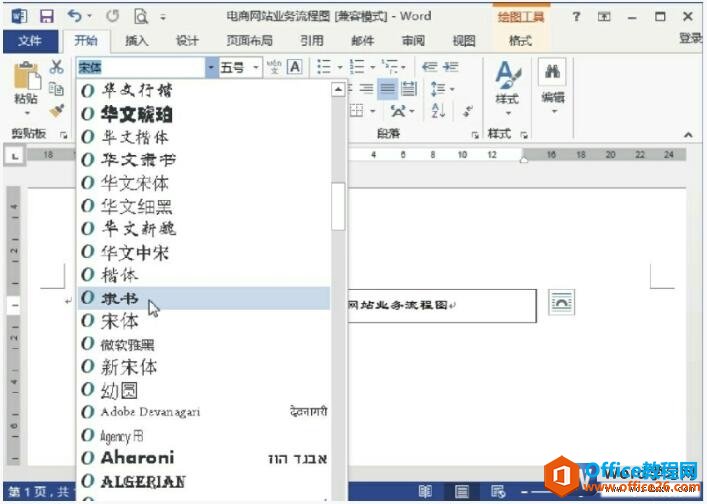Click the ribbon display options icon

(x=604, y=17)
